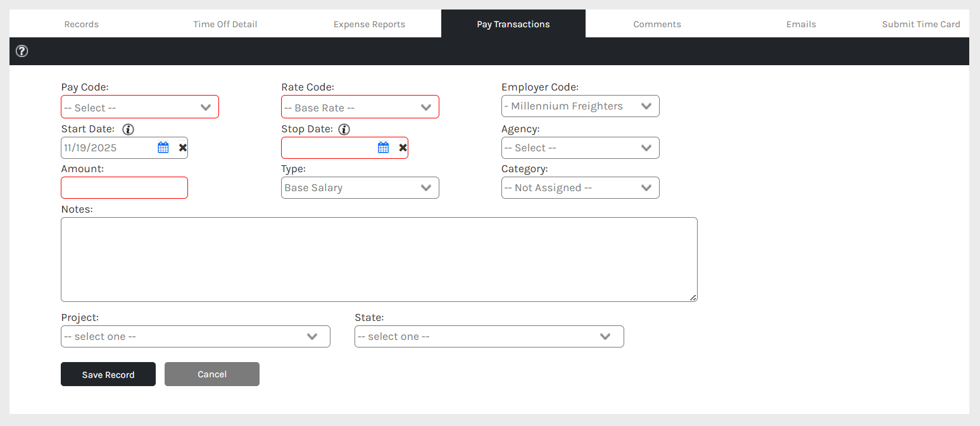Image resolution: width=980 pixels, height=426 pixels.
Task: Open the Agency dropdown
Action: coord(581,148)
